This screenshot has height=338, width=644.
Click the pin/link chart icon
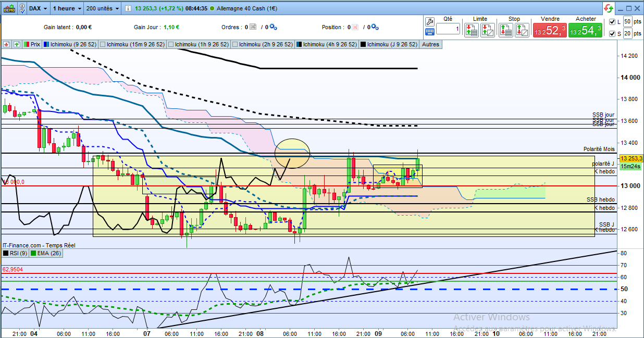click(22, 8)
